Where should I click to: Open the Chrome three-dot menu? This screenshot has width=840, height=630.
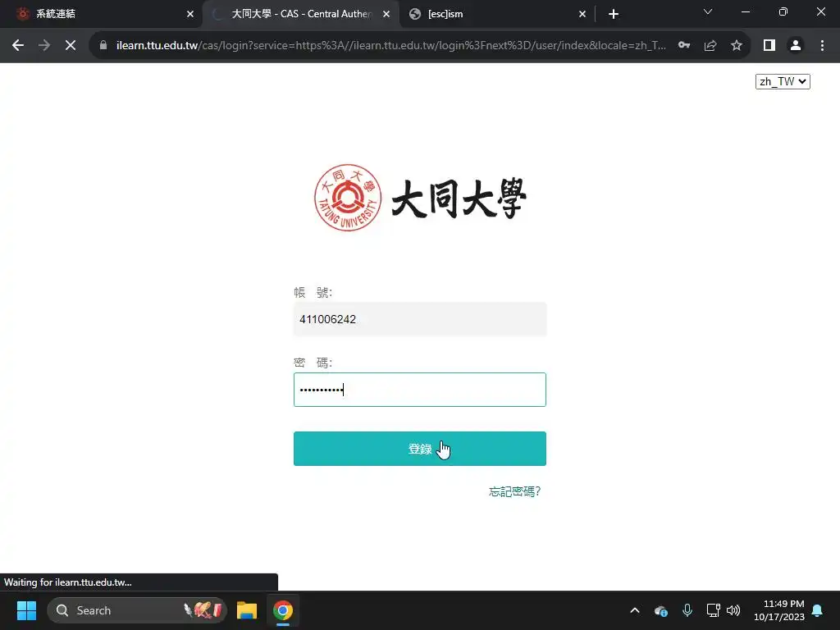(822, 46)
